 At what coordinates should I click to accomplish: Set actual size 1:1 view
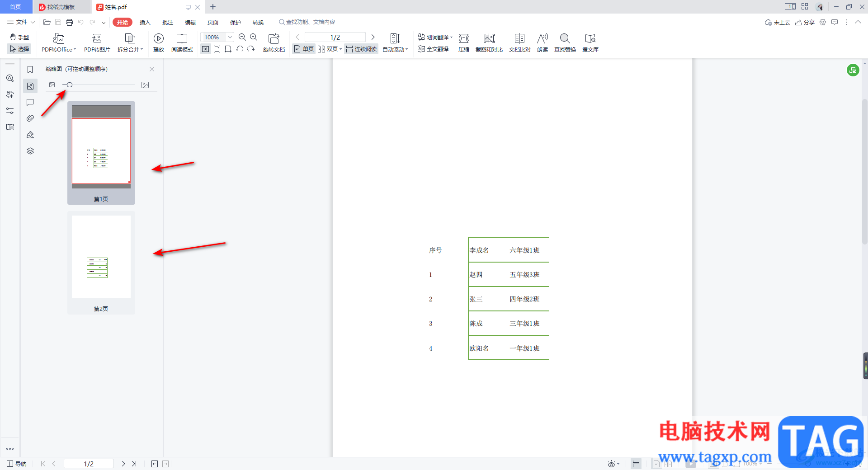click(206, 49)
